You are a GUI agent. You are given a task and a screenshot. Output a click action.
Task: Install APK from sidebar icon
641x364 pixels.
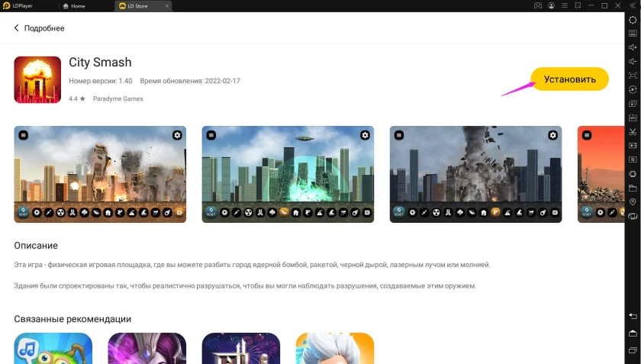coord(633,118)
